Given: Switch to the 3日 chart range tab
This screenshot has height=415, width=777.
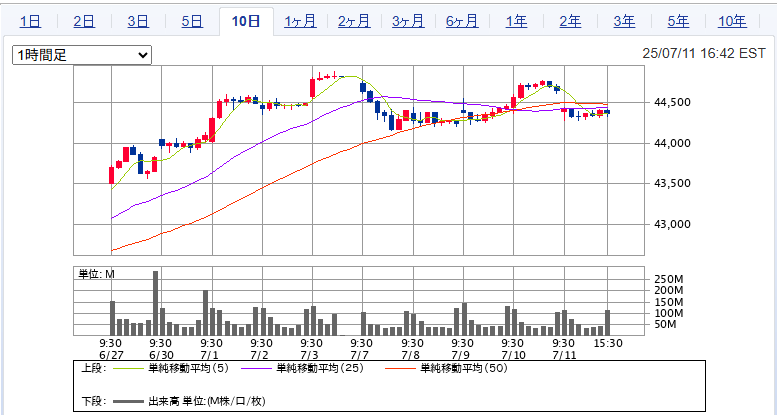Looking at the screenshot, I should pos(138,21).
